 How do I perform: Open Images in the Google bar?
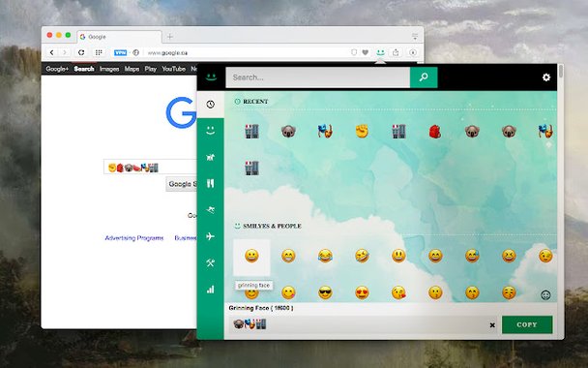(x=109, y=69)
